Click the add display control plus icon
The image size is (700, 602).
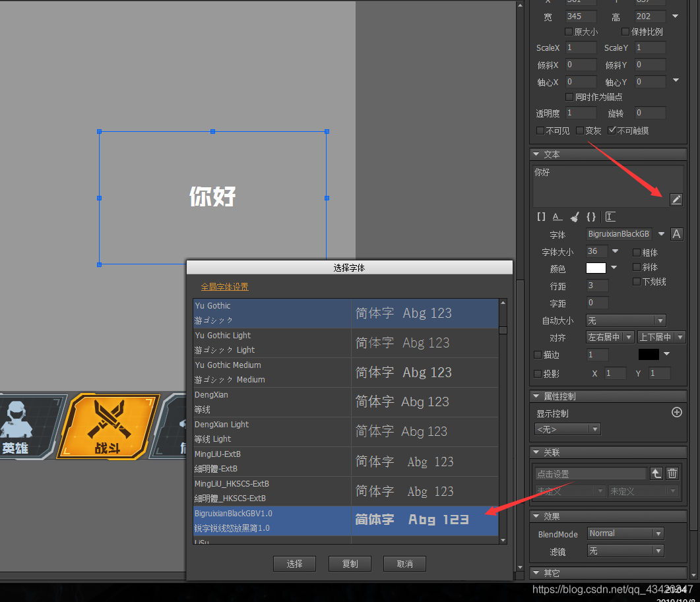[677, 412]
